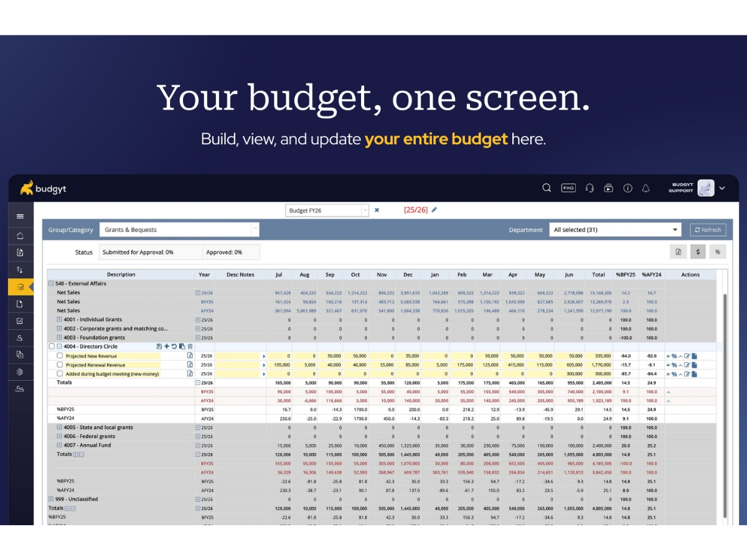The height and width of the screenshot is (560, 747).
Task: Expand 4001 - Individual Grants row
Action: click(59, 320)
